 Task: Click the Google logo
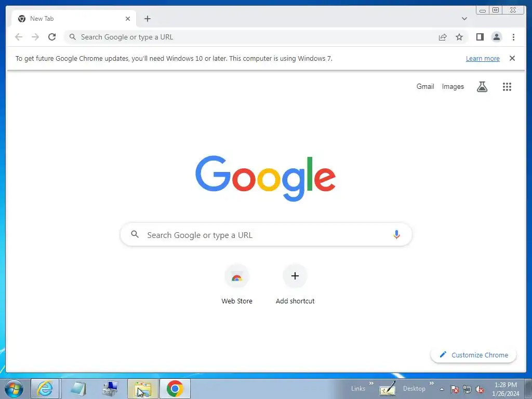pos(265,178)
